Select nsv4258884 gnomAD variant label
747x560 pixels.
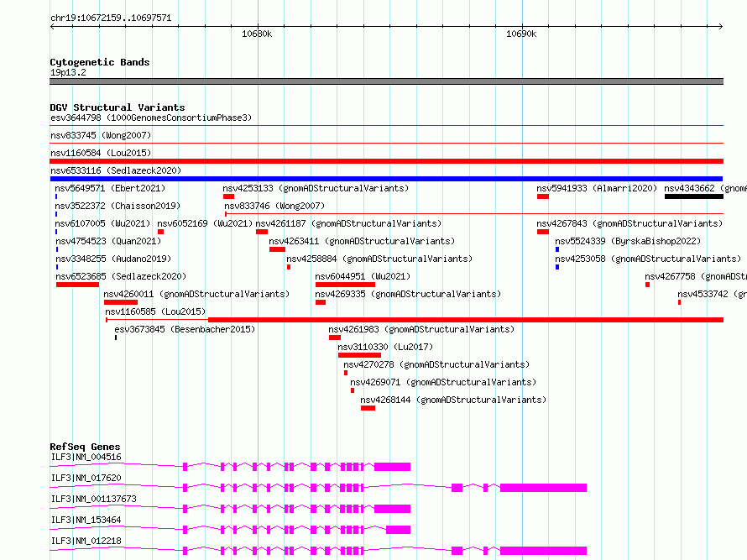[x=379, y=259]
